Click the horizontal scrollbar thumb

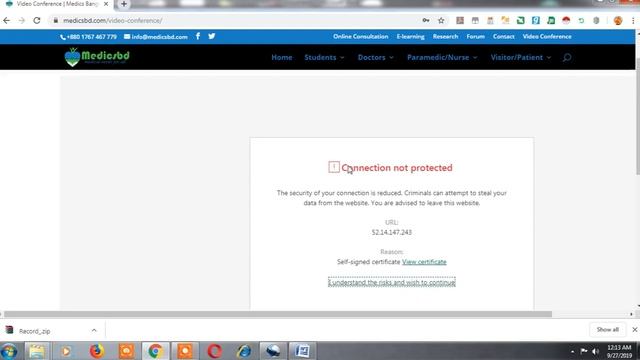(278, 314)
